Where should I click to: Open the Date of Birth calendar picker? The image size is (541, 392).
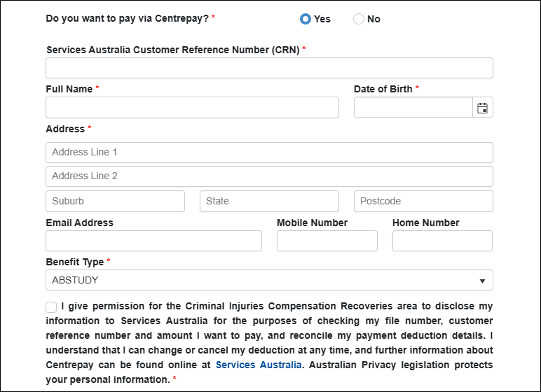[482, 108]
